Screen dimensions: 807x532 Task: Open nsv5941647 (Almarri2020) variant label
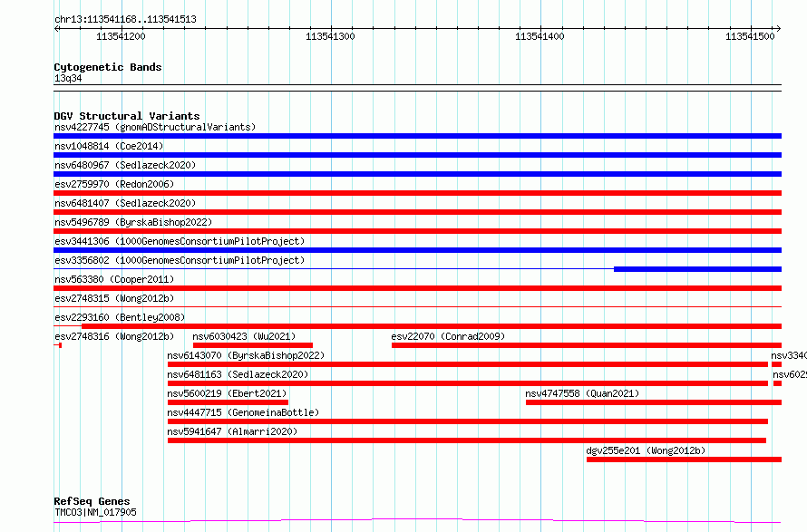(x=232, y=431)
